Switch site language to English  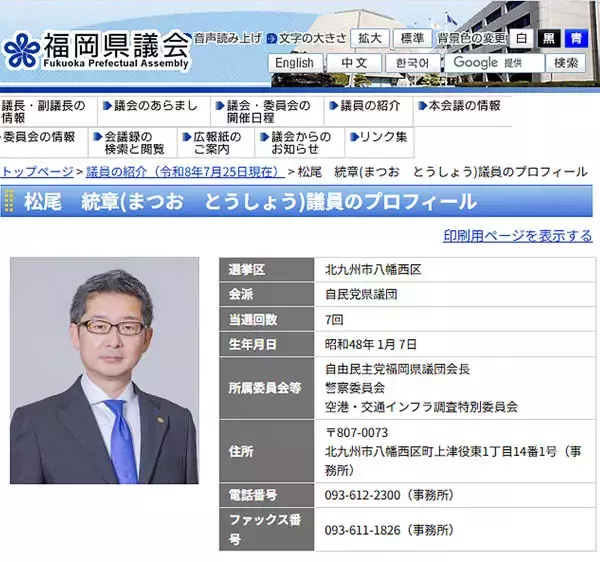click(x=294, y=63)
